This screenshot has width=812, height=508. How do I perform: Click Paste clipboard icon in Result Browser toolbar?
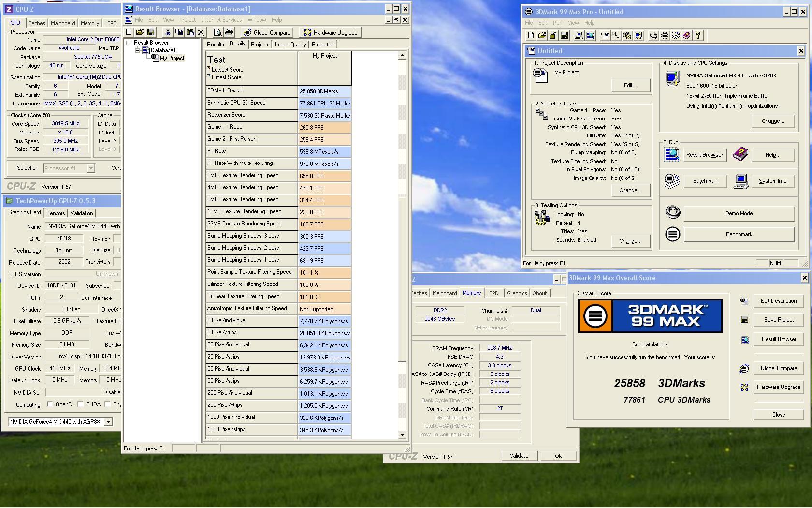(x=190, y=32)
